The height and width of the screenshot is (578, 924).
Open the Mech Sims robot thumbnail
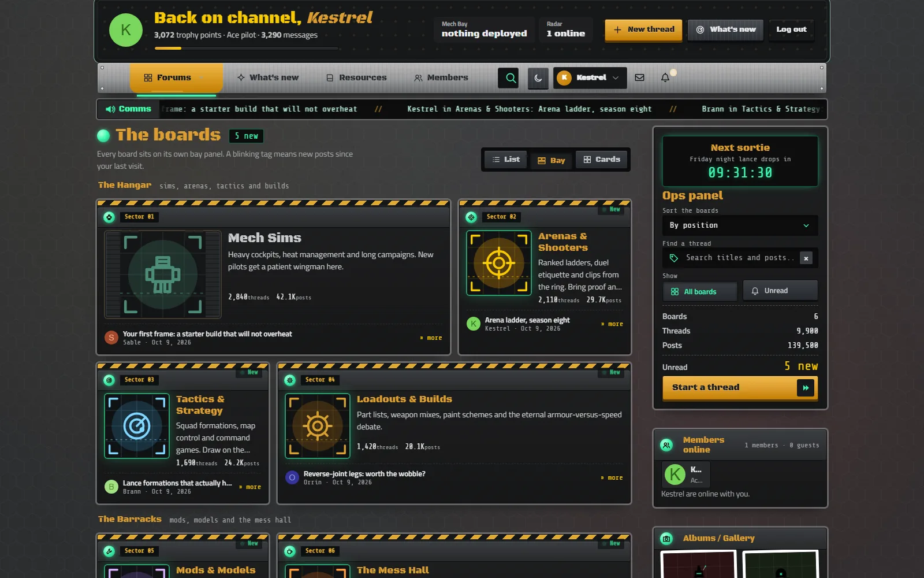pyautogui.click(x=163, y=275)
